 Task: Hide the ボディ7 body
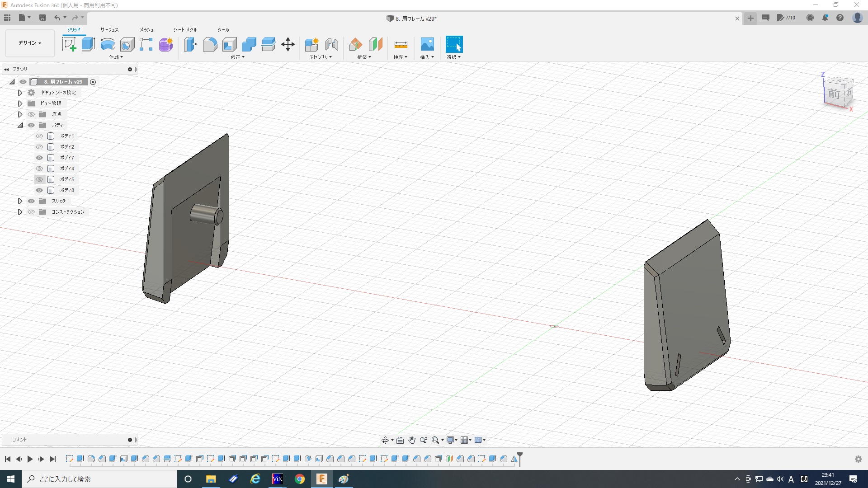pyautogui.click(x=39, y=158)
